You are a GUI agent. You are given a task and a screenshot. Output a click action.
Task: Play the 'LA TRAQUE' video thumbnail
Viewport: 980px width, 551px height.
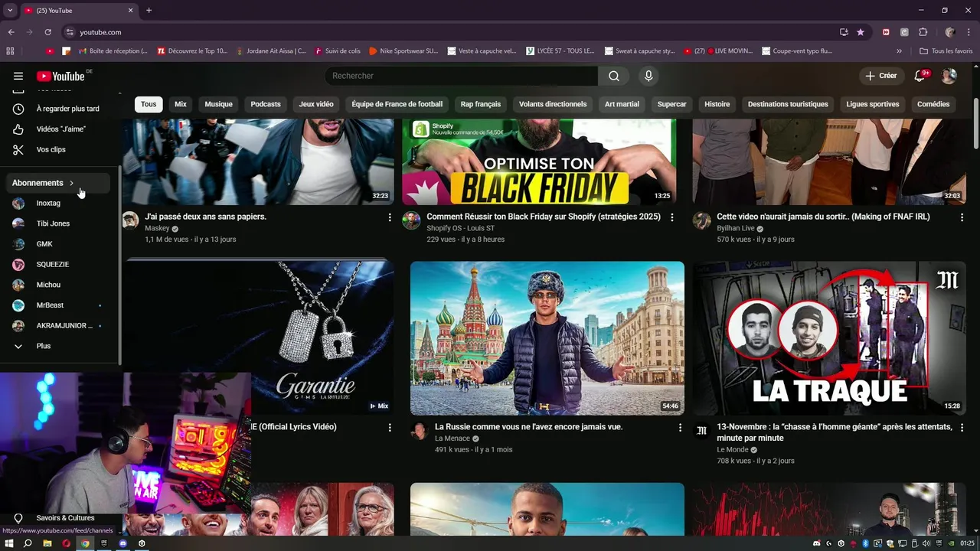coord(830,338)
